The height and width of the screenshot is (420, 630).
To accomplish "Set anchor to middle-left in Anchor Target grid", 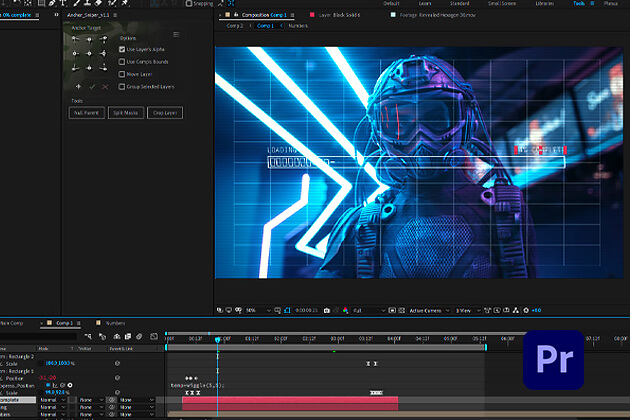I will 75,53.
